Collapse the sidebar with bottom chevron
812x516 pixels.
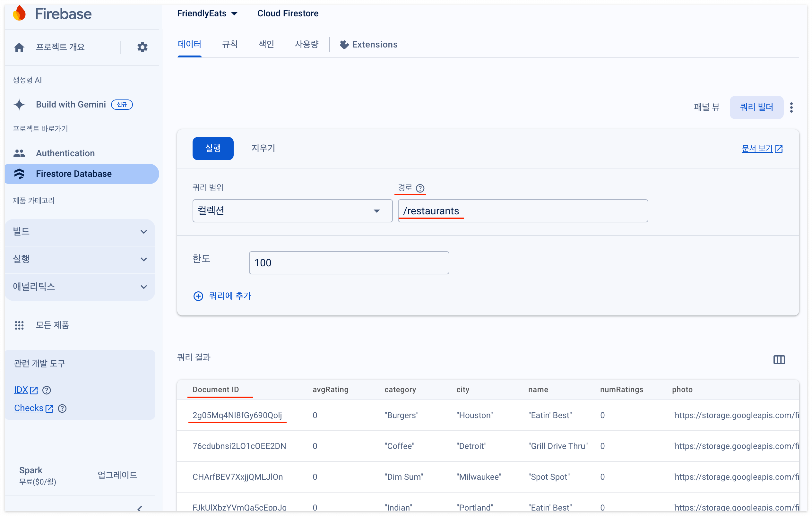click(140, 508)
